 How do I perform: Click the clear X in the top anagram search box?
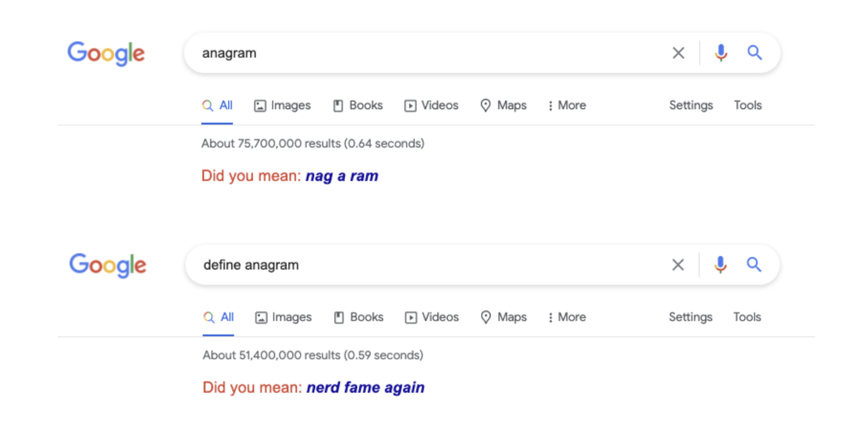point(678,53)
